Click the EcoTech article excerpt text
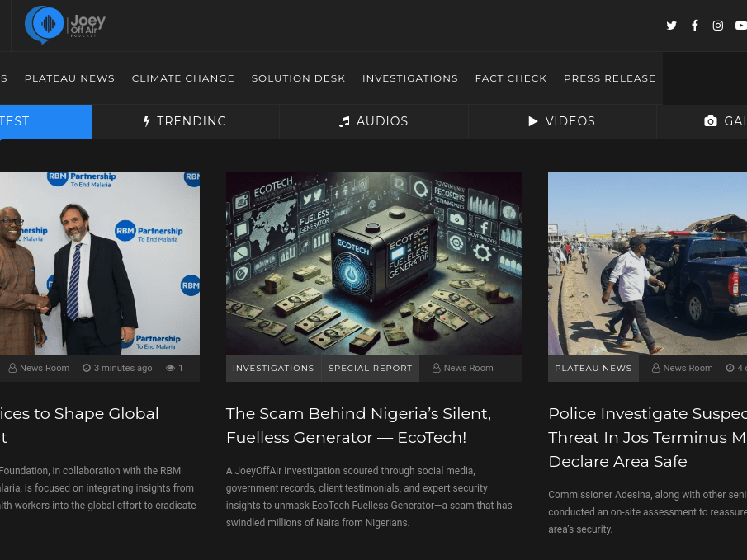747x560 pixels. [369, 496]
